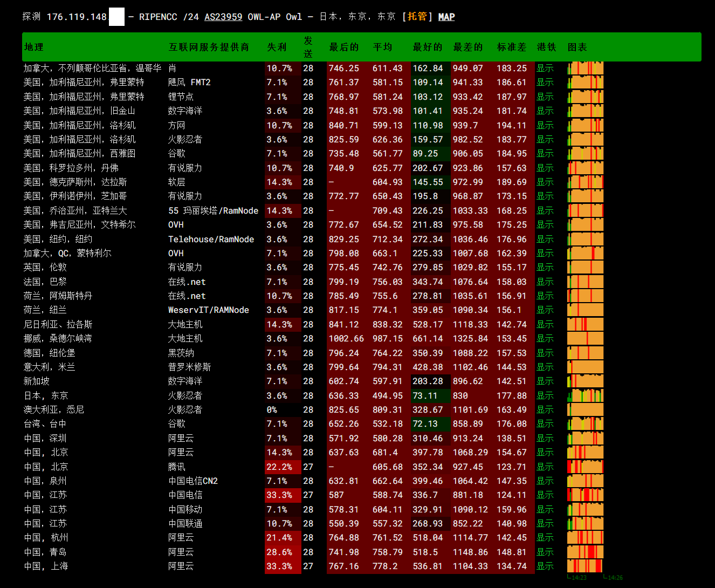Select provider cell 飓风 FMT2
The width and height of the screenshot is (715, 588).
click(189, 82)
